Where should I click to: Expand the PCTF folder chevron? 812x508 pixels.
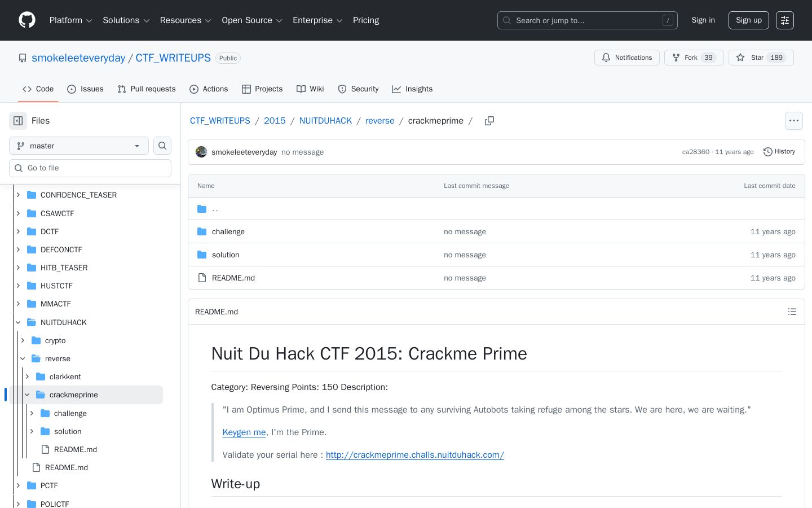click(x=18, y=485)
